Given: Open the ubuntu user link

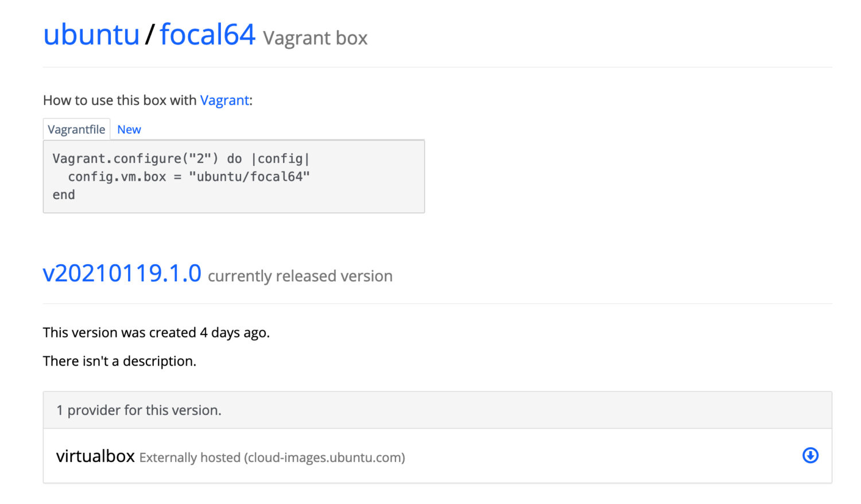Looking at the screenshot, I should (91, 34).
